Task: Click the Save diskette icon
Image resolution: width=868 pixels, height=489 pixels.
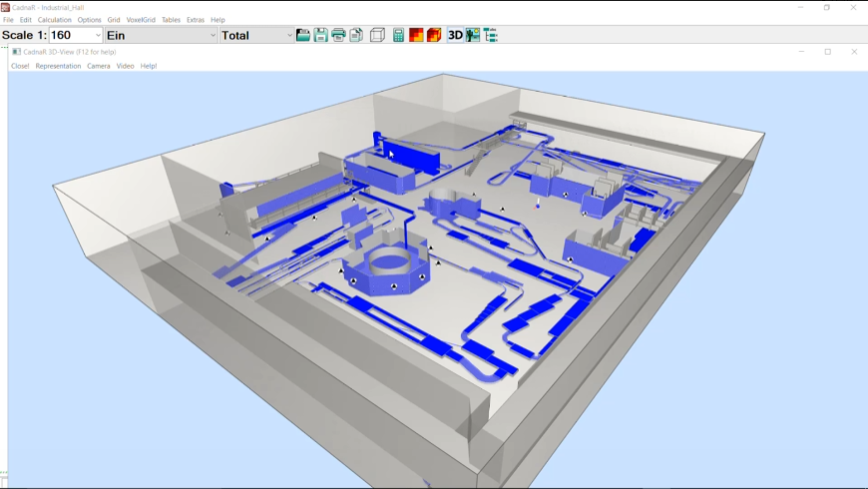Action: (x=321, y=35)
